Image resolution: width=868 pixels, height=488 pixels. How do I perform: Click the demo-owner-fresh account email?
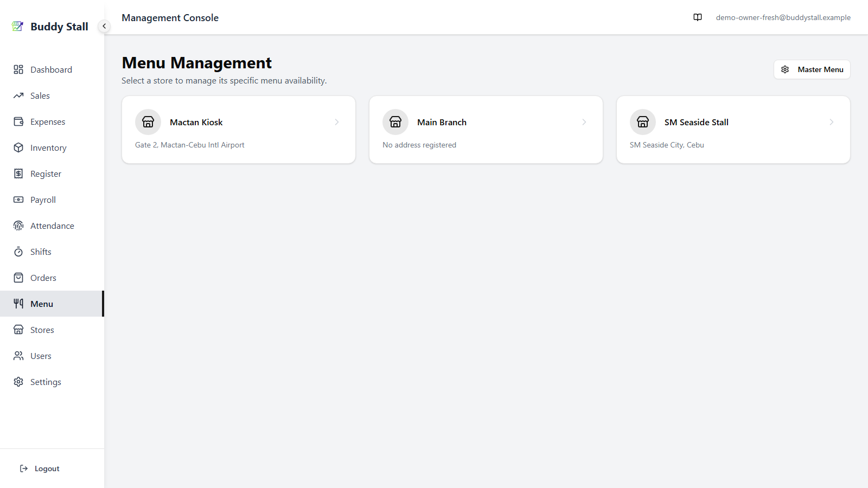783,17
